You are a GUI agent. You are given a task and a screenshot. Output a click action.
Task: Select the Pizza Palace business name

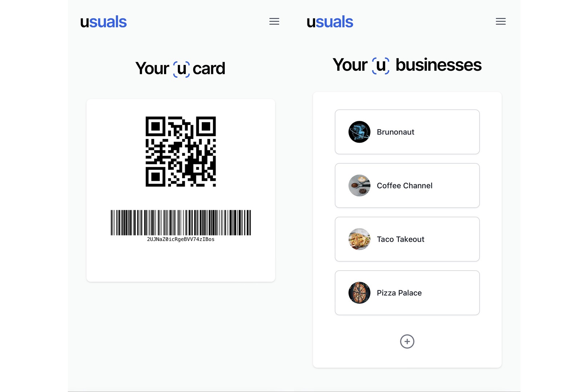point(399,293)
